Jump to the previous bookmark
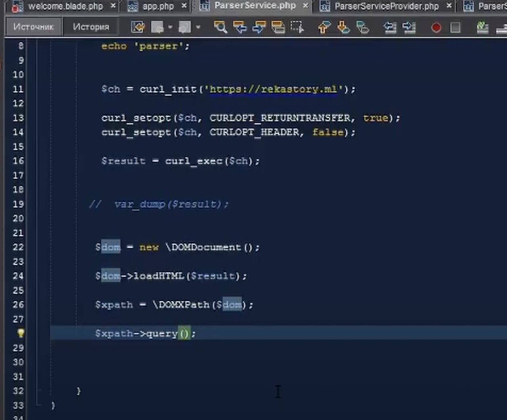The width and height of the screenshot is (507, 420). tap(324, 27)
